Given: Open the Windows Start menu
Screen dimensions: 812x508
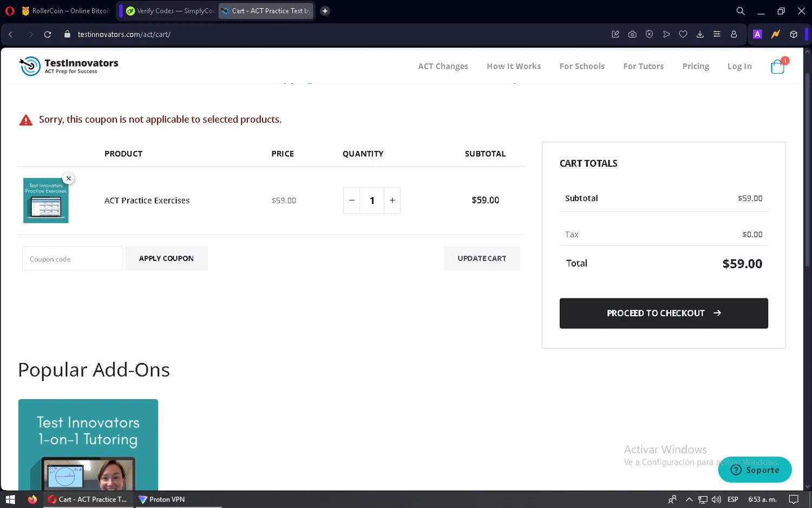Looking at the screenshot, I should [x=10, y=499].
